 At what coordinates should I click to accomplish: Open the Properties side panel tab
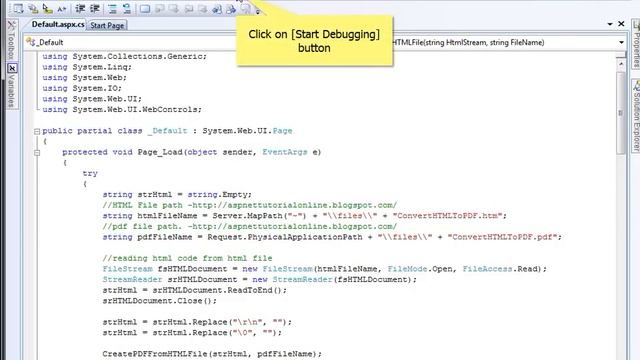[x=636, y=44]
